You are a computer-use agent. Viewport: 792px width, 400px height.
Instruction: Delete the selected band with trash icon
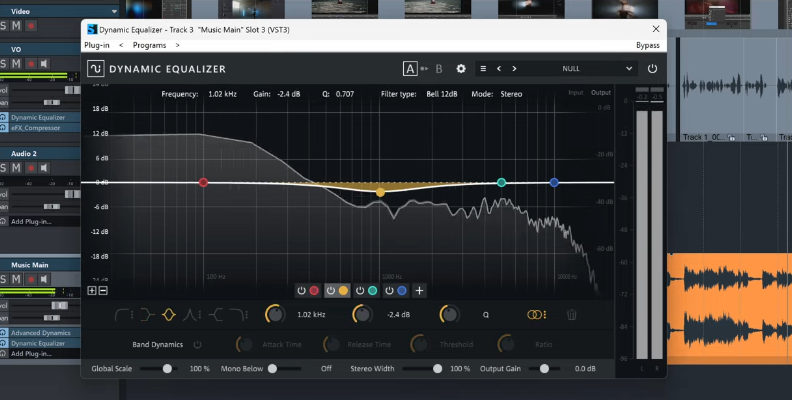click(571, 314)
